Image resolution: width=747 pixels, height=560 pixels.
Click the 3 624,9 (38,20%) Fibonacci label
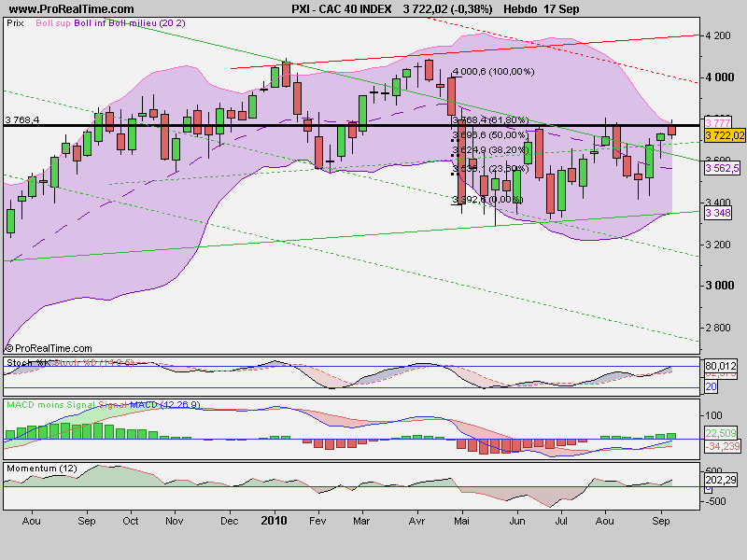pos(490,150)
